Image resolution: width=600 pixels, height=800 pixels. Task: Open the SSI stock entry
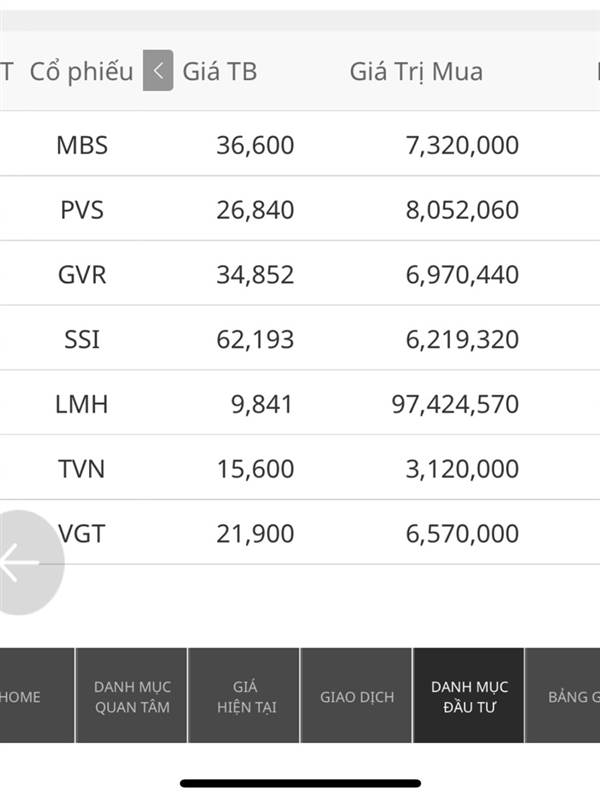(x=300, y=339)
